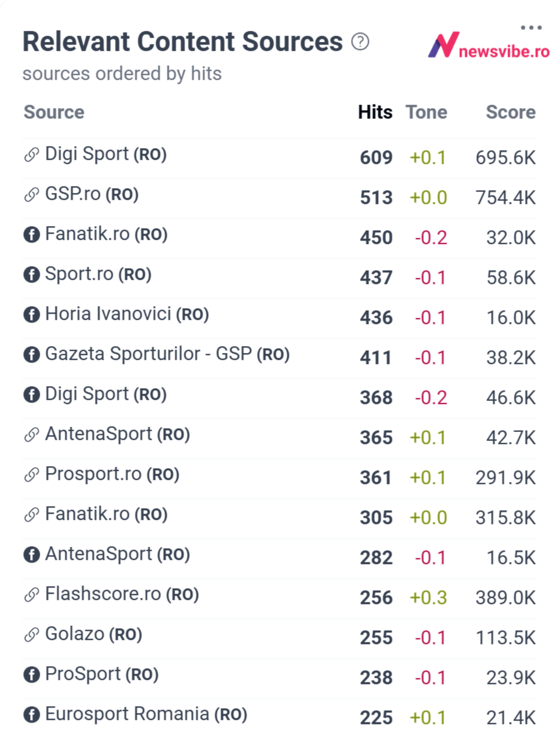Click the Facebook icon beside Sport.ro

[31, 275]
